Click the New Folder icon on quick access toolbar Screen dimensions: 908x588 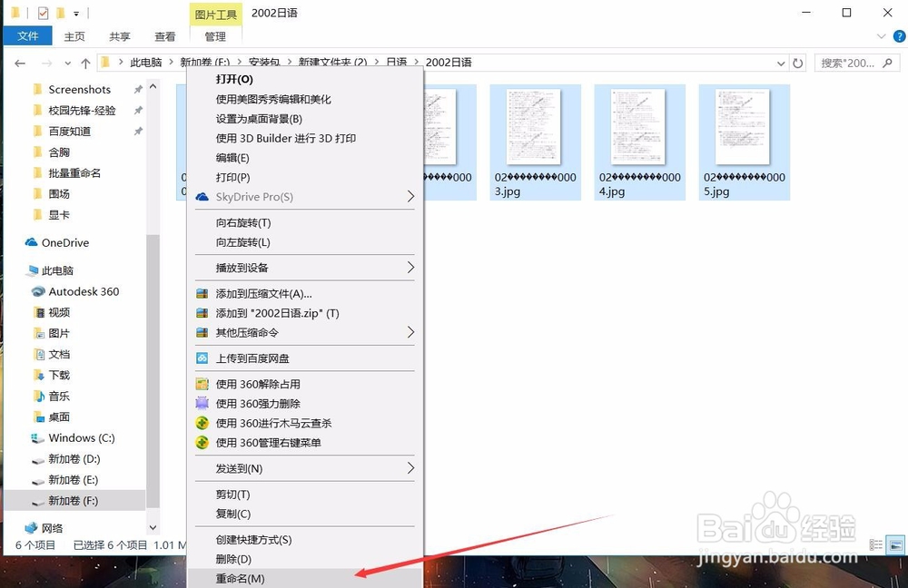59,13
